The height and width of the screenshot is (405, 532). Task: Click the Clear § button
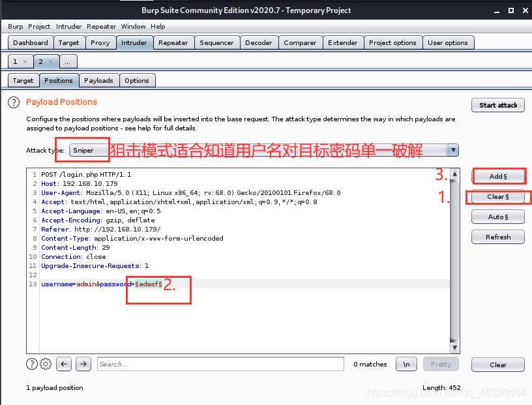point(498,196)
